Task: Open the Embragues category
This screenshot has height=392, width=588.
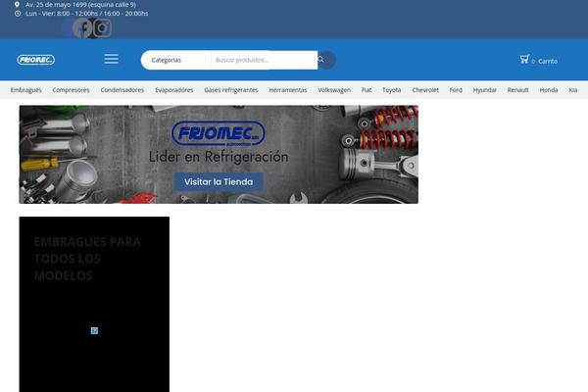Action: [x=25, y=90]
